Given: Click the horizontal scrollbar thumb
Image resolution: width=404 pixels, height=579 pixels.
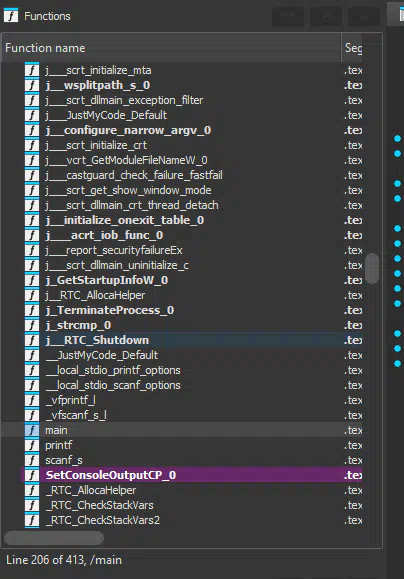Looking at the screenshot, I should click(x=54, y=538).
